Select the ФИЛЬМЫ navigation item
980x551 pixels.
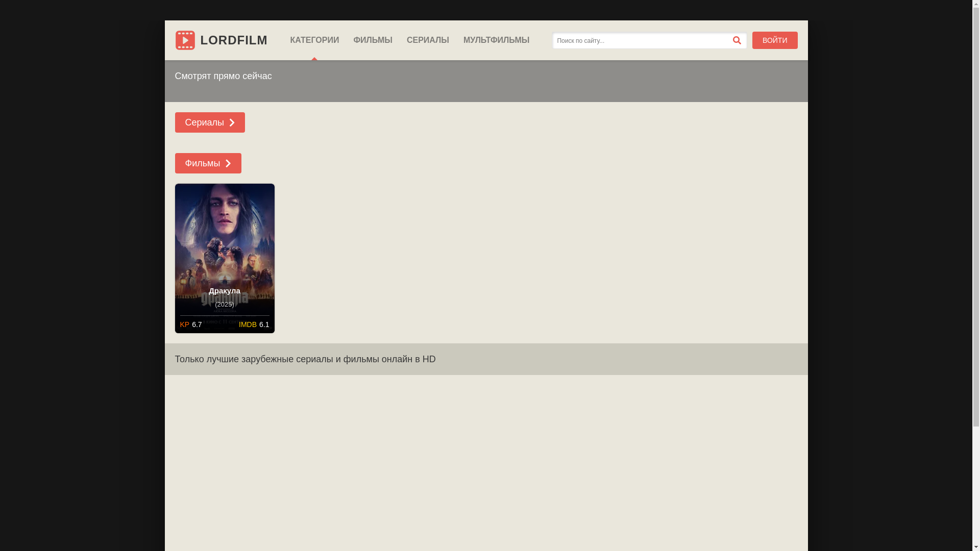[x=373, y=40]
